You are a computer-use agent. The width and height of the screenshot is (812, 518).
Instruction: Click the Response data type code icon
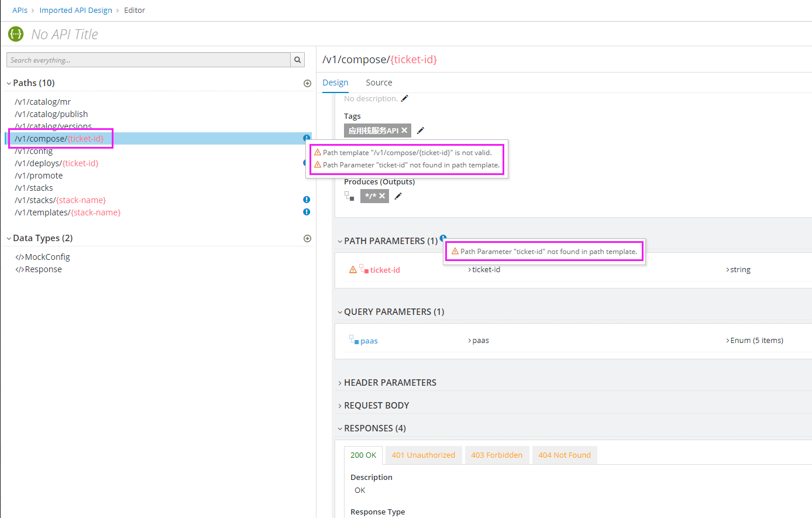coord(19,269)
